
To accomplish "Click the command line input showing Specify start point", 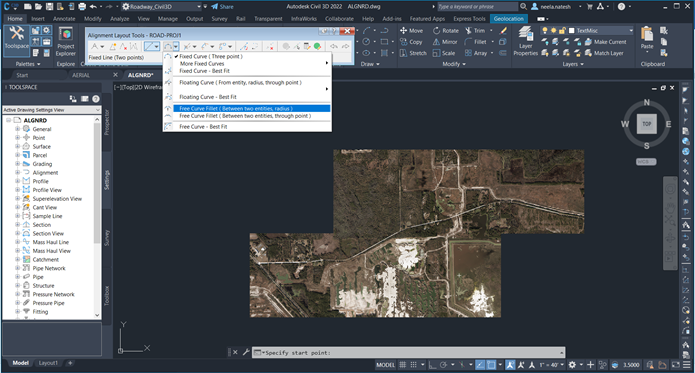I will click(409, 353).
